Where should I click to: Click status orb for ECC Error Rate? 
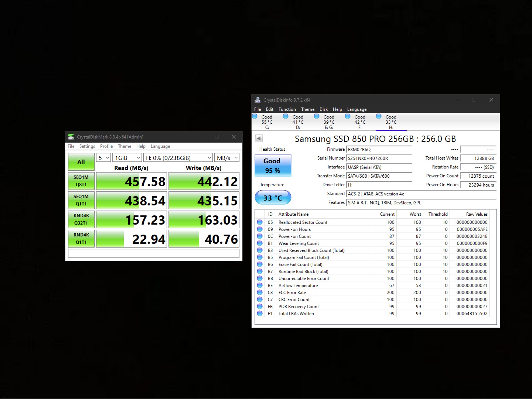(260, 292)
